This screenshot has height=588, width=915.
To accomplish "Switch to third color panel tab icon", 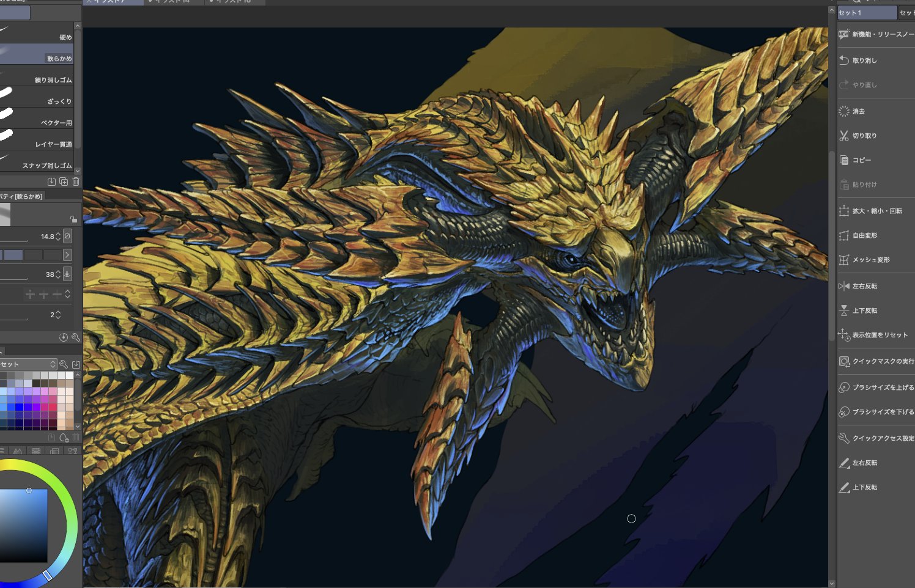I will 36,451.
